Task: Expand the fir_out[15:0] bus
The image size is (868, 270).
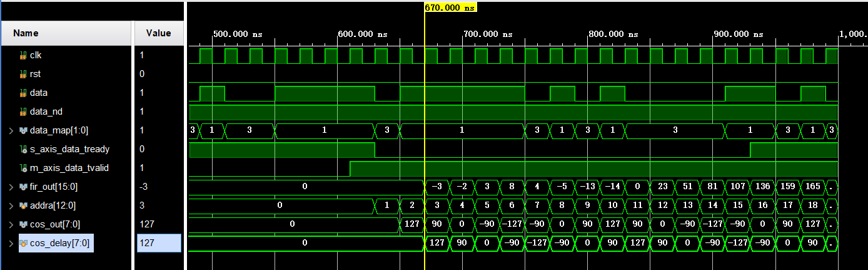Action: 10,187
